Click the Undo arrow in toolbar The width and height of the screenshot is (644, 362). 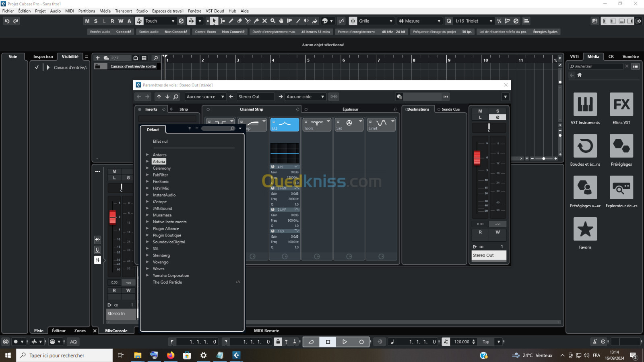click(x=7, y=21)
